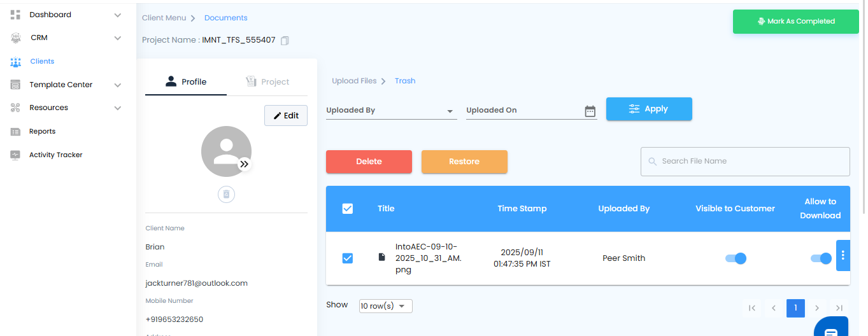Uncheck the IntoAEC file row checkbox
This screenshot has height=336, width=868.
click(348, 258)
